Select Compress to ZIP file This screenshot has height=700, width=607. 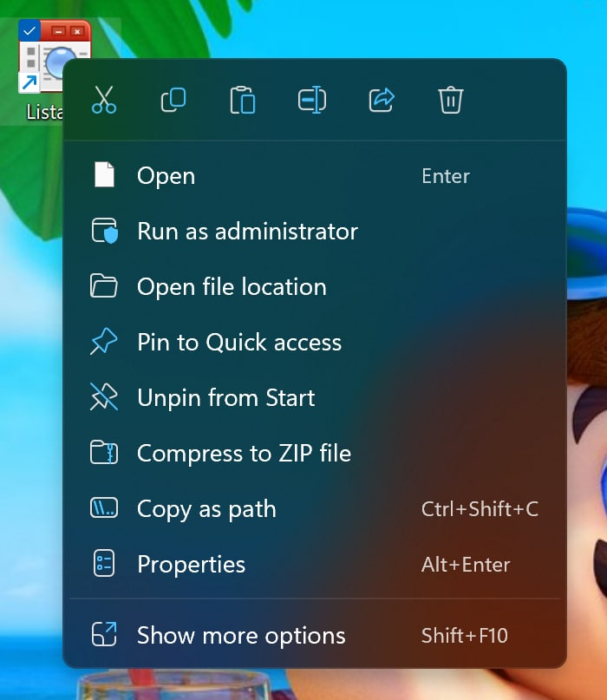[315, 453]
